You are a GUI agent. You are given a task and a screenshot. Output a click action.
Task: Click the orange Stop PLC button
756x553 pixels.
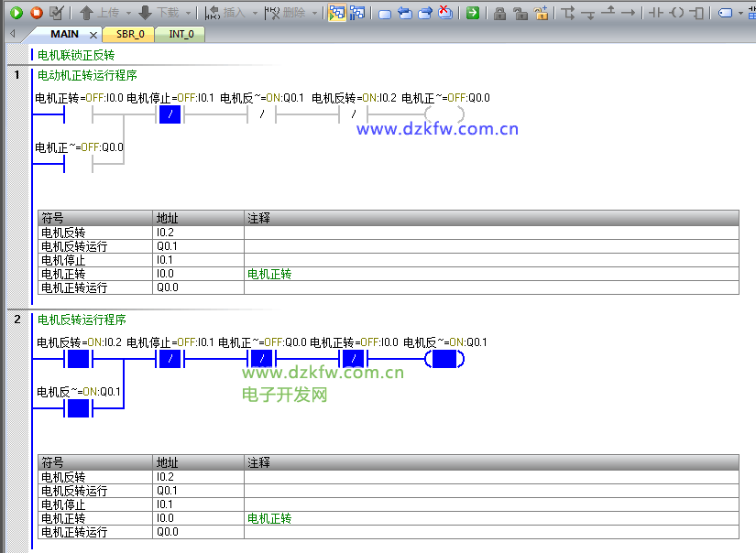[37, 13]
